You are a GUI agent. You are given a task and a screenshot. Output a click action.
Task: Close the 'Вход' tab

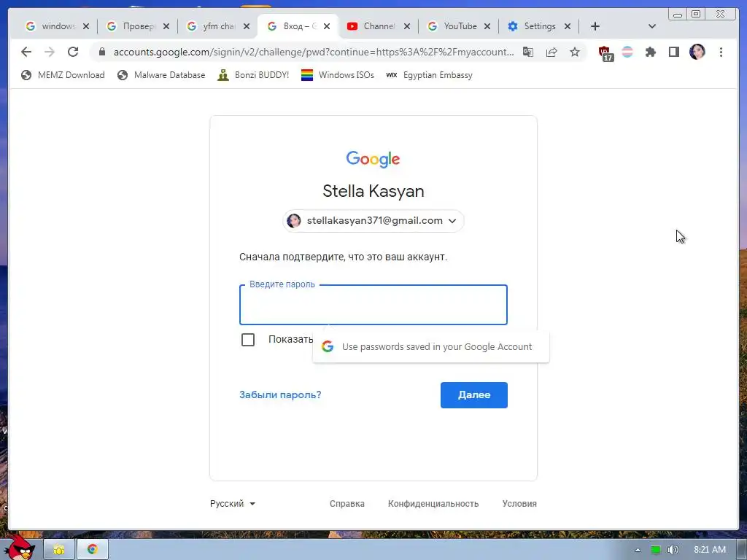[326, 26]
